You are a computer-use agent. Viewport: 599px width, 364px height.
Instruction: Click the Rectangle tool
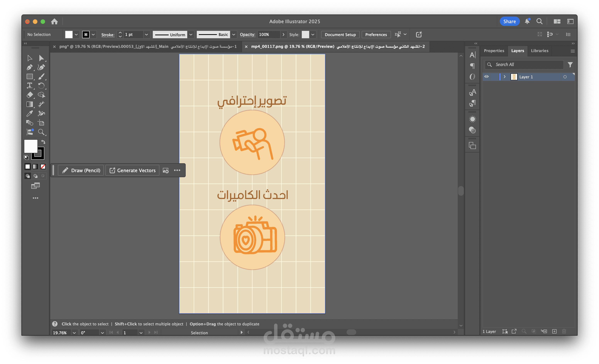(x=30, y=77)
